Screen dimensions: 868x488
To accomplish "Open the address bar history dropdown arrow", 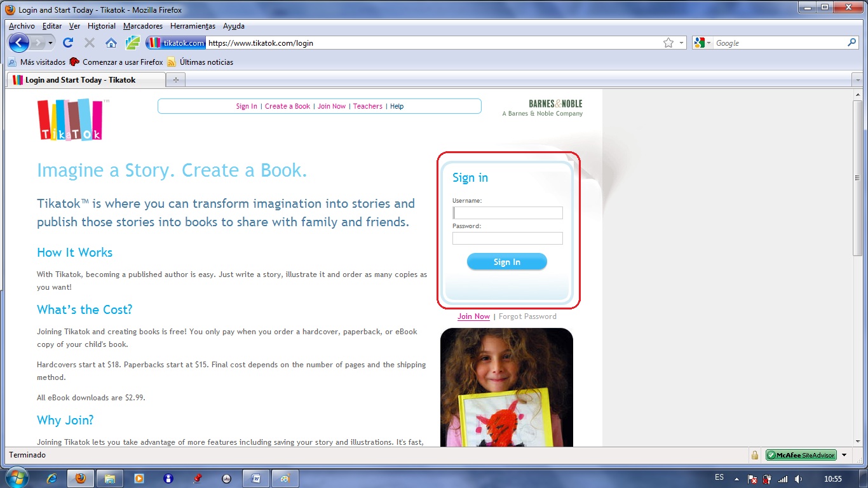I will [681, 43].
